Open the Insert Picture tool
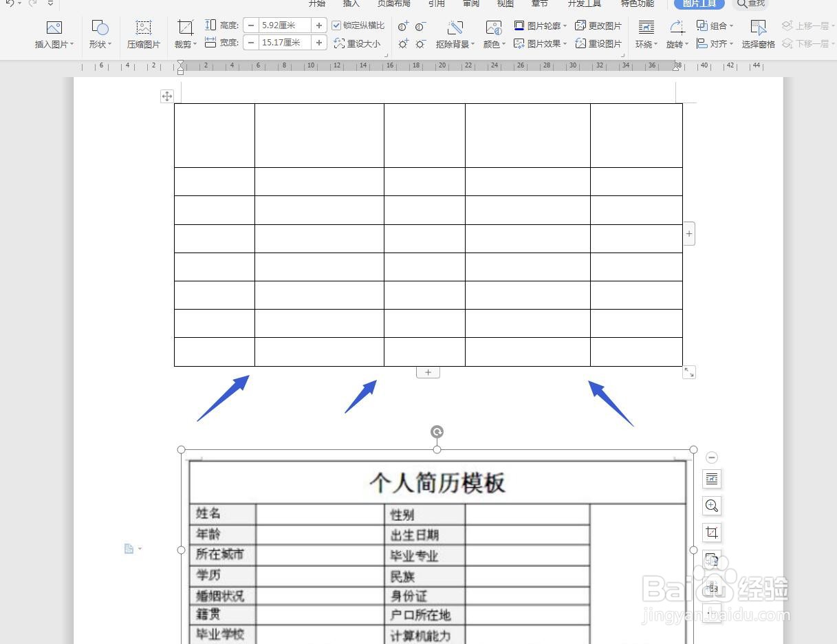Screen dimensions: 837x644 tap(54, 33)
